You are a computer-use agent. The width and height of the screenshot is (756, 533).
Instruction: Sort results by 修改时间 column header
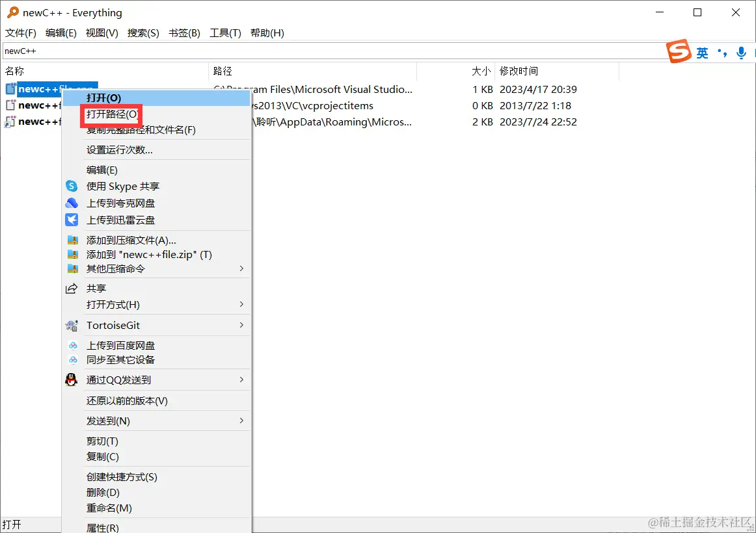pos(557,71)
